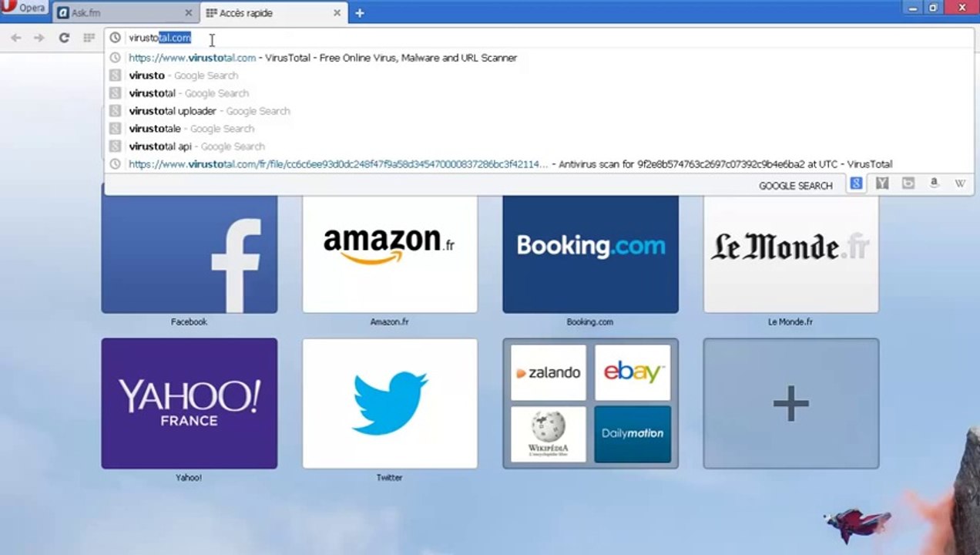Select the Google search engine icon

point(856,184)
